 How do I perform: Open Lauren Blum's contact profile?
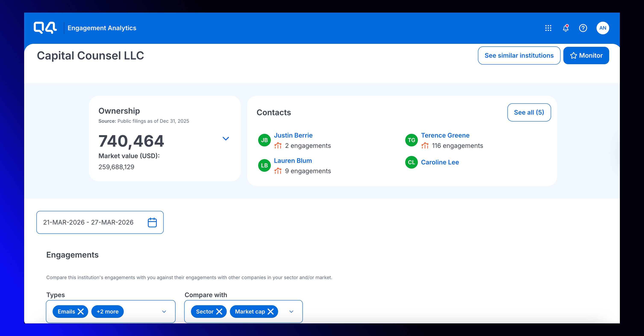pyautogui.click(x=293, y=161)
